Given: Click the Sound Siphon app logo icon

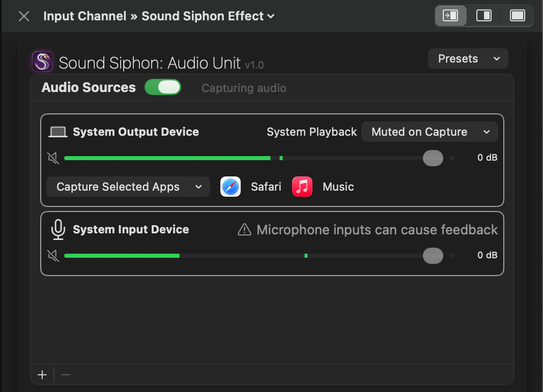Looking at the screenshot, I should coord(43,62).
